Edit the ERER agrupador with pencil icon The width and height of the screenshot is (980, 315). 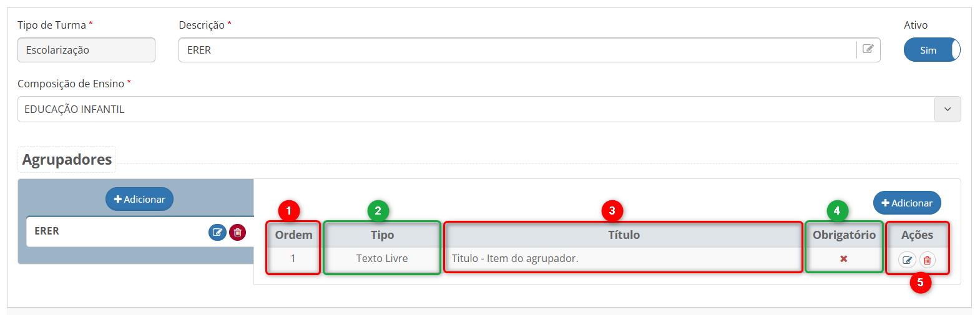[x=217, y=233]
